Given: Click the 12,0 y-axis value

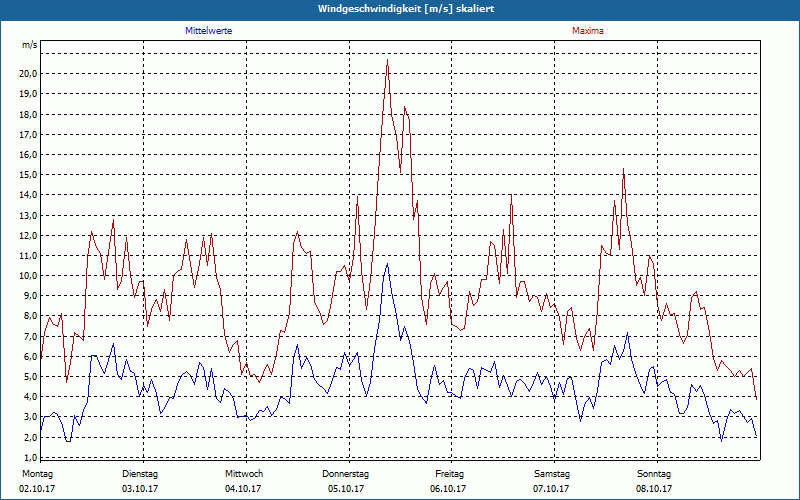Looking at the screenshot, I should tap(28, 235).
